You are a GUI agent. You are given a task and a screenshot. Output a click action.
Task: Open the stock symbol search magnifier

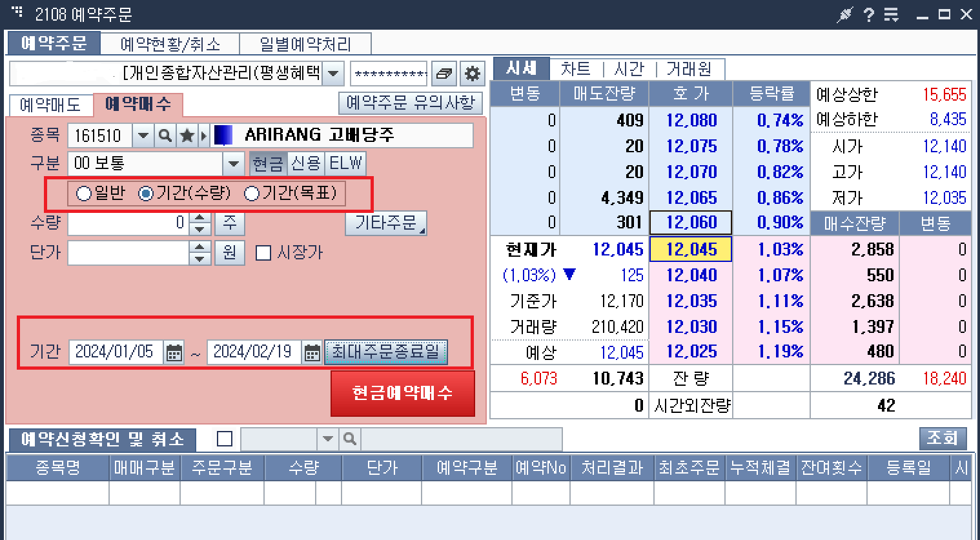164,135
